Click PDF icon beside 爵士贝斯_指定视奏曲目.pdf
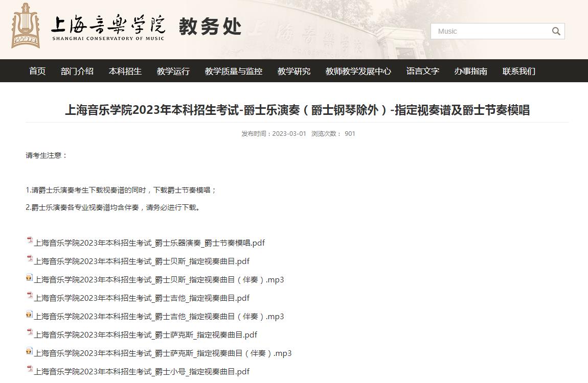Image resolution: width=588 pixels, height=383 pixels. [30, 259]
